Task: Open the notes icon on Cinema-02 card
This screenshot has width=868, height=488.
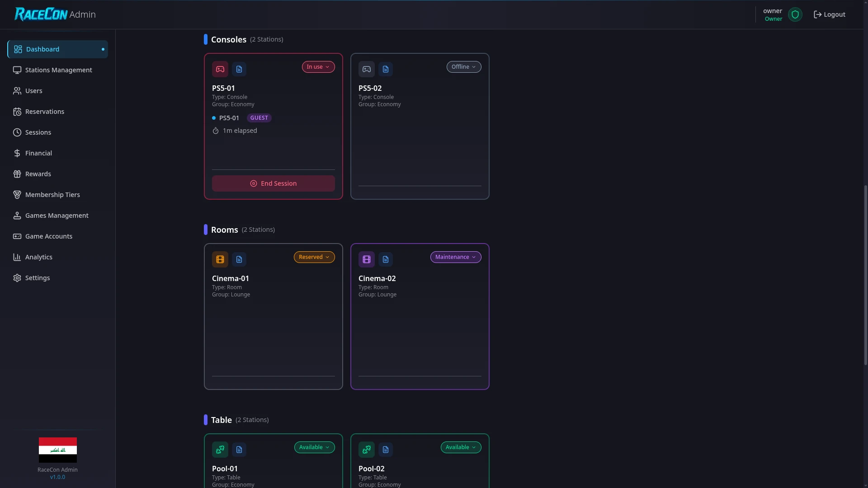Action: click(x=385, y=259)
